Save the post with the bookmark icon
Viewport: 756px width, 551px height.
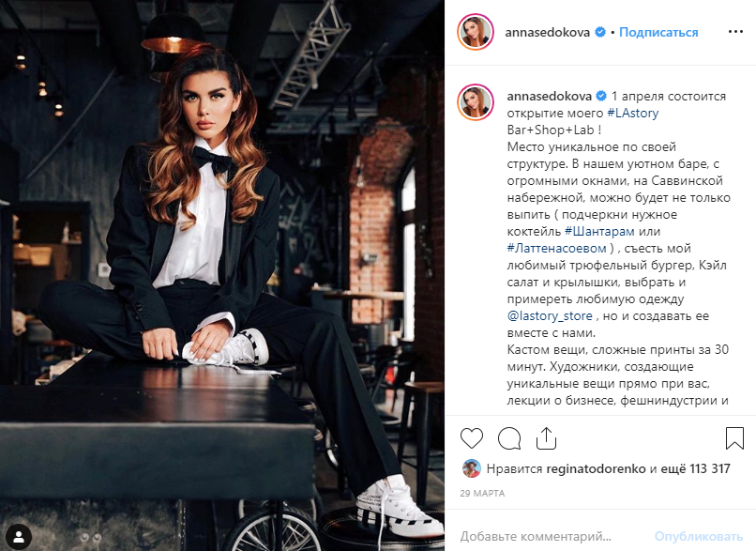pos(734,438)
